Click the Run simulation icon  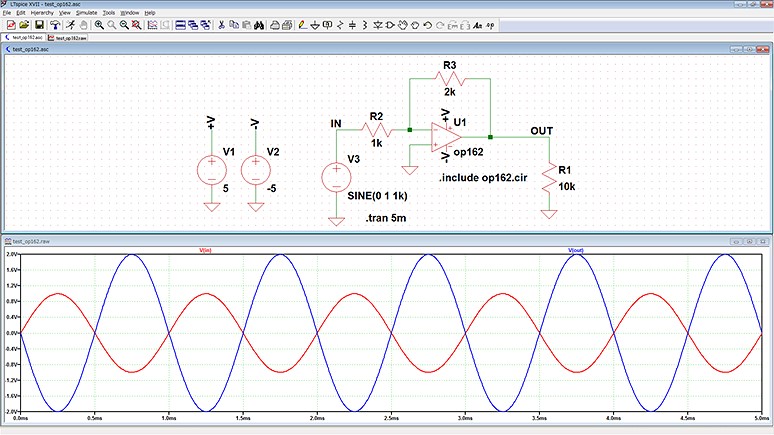click(71, 24)
